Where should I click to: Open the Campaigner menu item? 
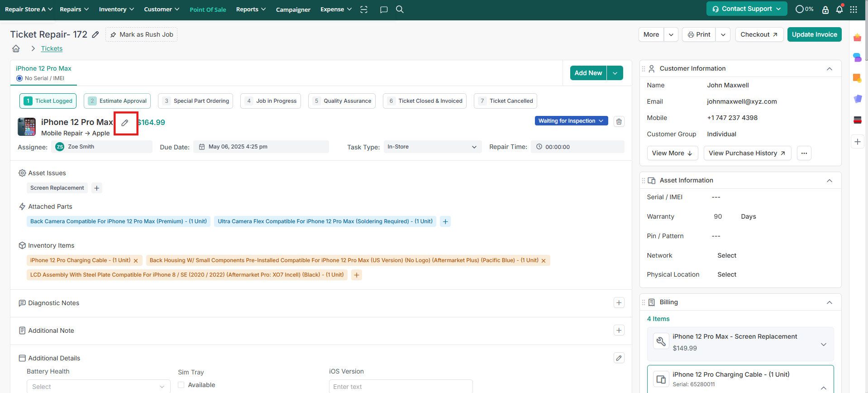[293, 10]
